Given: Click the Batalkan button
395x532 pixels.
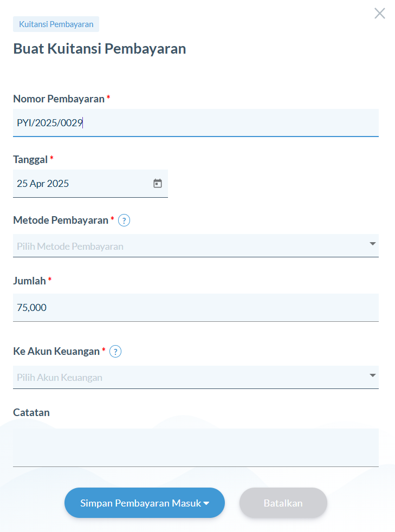Looking at the screenshot, I should (x=283, y=503).
